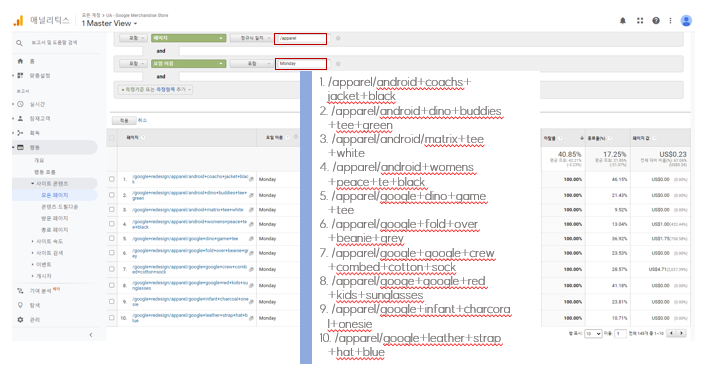The height and width of the screenshot is (376, 713).
Task: Open Exit Pages menu item
Action: point(55,230)
